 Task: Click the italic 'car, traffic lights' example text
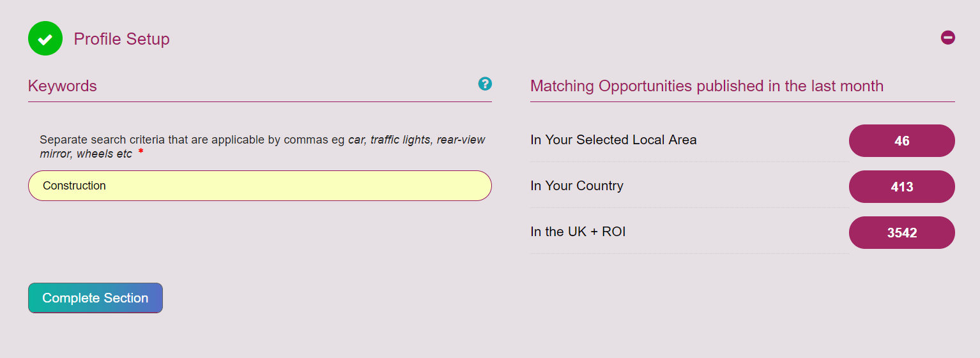point(389,140)
